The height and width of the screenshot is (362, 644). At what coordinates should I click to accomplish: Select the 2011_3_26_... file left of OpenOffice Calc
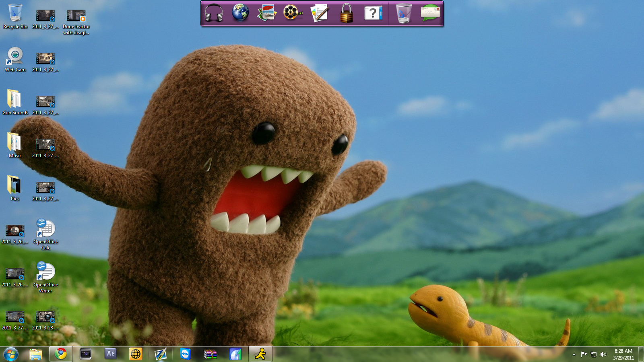coord(15,234)
